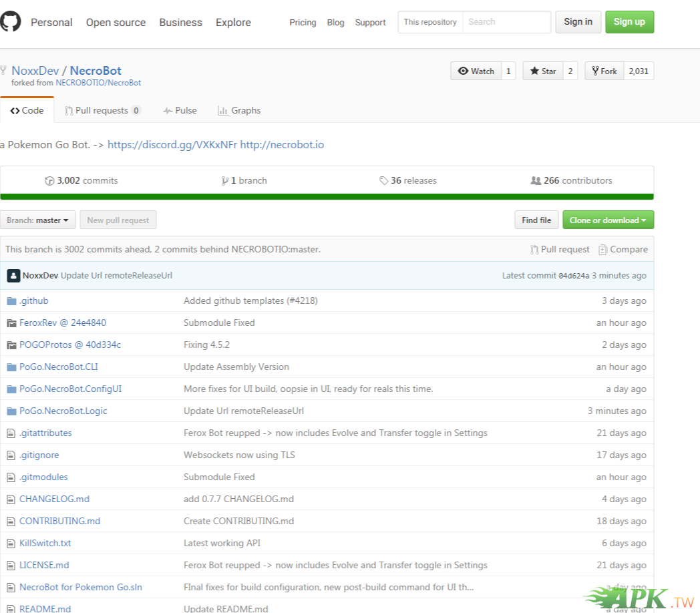Open the Branch: master dropdown
The height and width of the screenshot is (613, 700).
coord(38,220)
